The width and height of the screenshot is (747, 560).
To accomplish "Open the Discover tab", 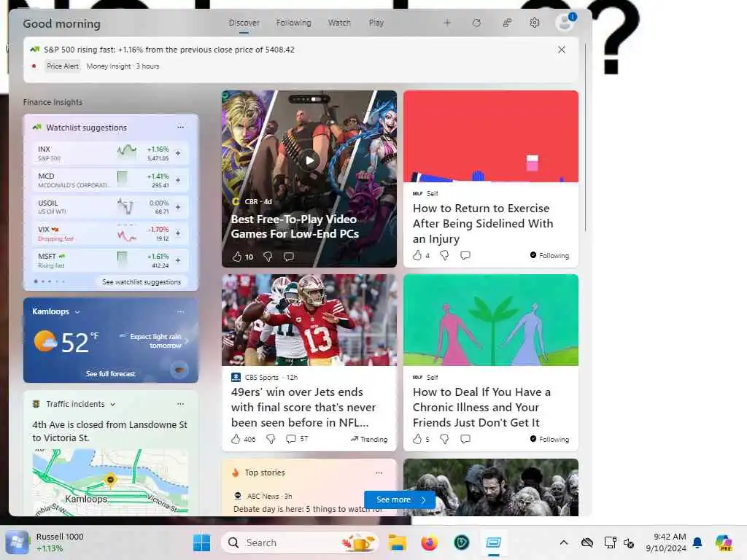I will click(x=244, y=23).
